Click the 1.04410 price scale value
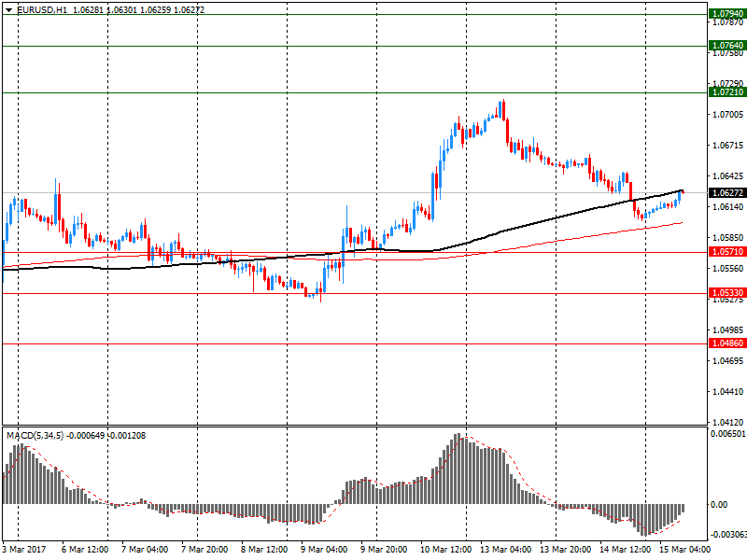 coord(727,391)
